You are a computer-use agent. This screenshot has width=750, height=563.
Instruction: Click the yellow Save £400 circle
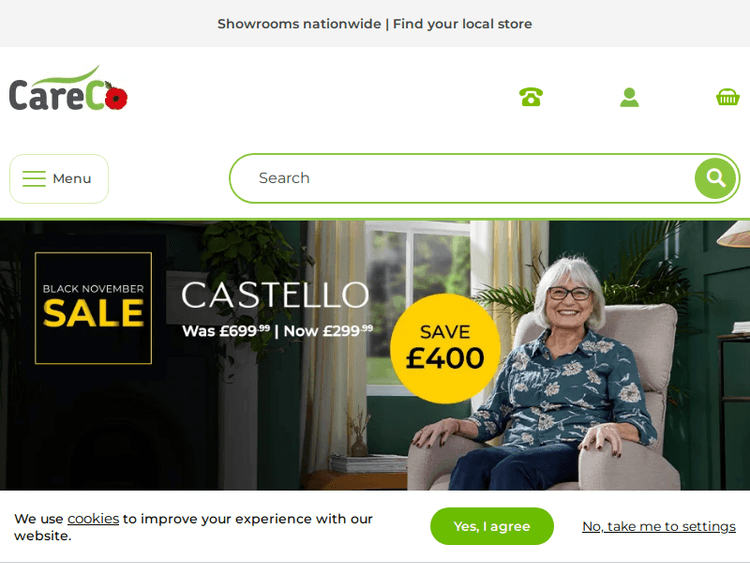point(445,349)
